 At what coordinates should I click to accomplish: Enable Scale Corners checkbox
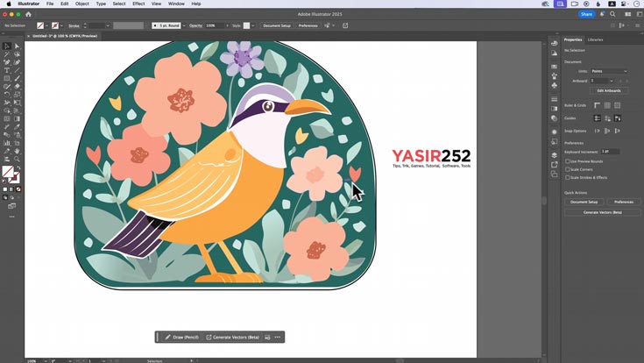click(x=567, y=169)
